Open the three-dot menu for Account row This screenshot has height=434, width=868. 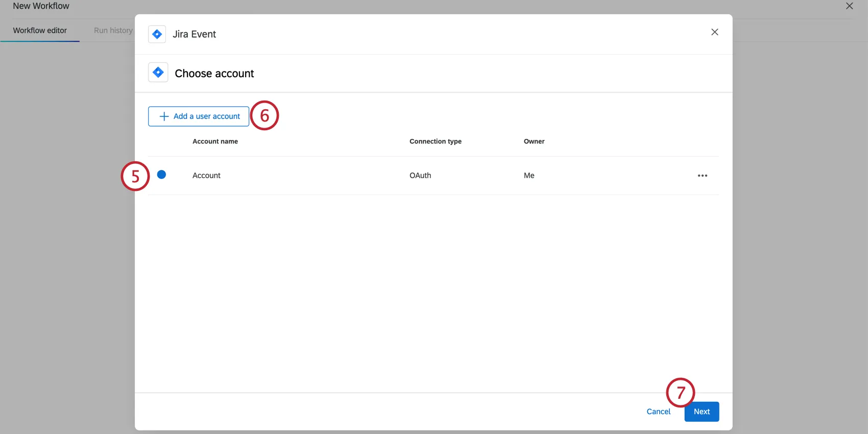[x=703, y=176]
